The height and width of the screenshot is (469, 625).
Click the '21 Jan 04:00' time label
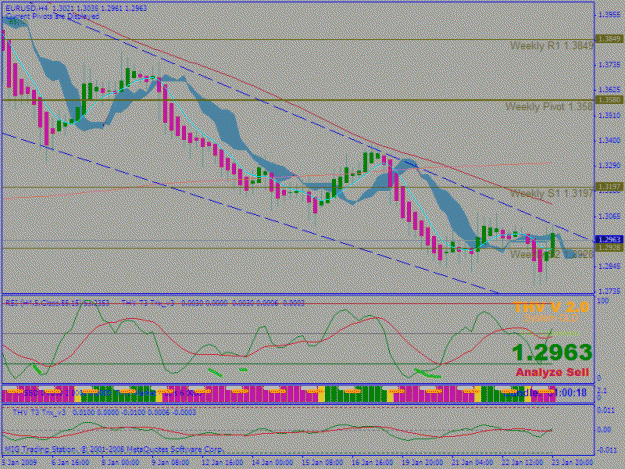tap(472, 463)
